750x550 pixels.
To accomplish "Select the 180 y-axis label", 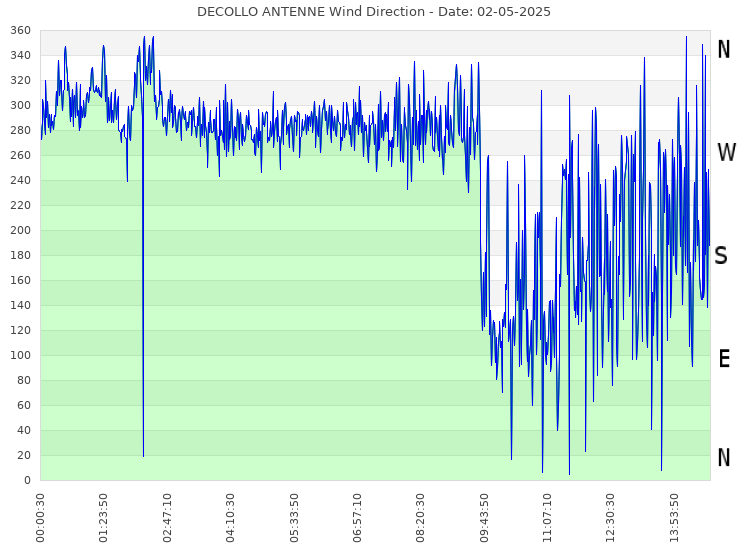I will point(21,255).
